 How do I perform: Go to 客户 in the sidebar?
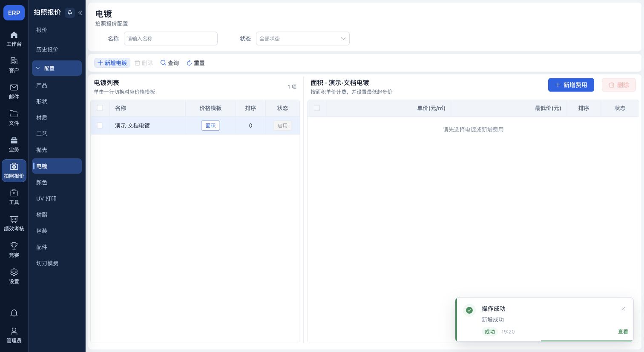14,65
